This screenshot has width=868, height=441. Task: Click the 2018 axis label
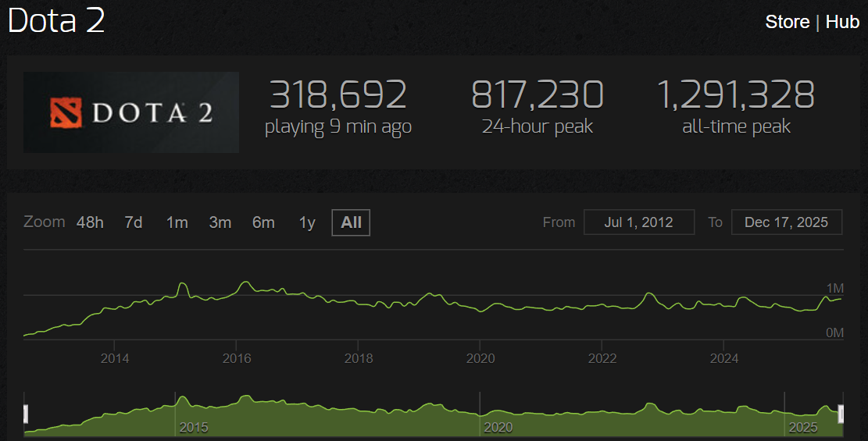359,358
